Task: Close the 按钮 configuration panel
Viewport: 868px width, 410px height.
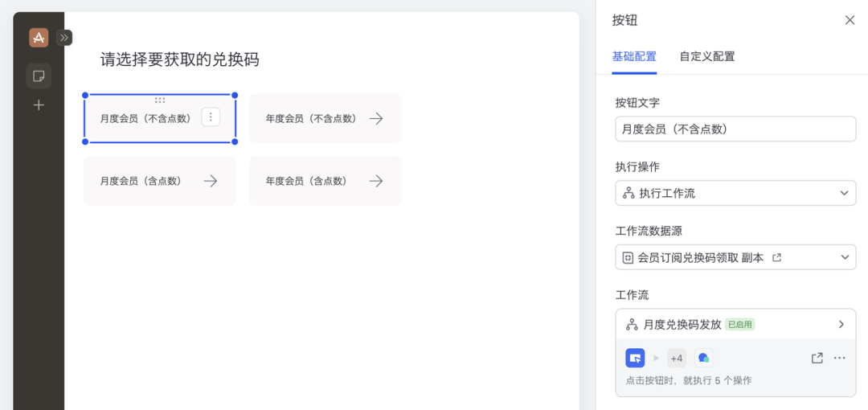Action: pos(850,21)
